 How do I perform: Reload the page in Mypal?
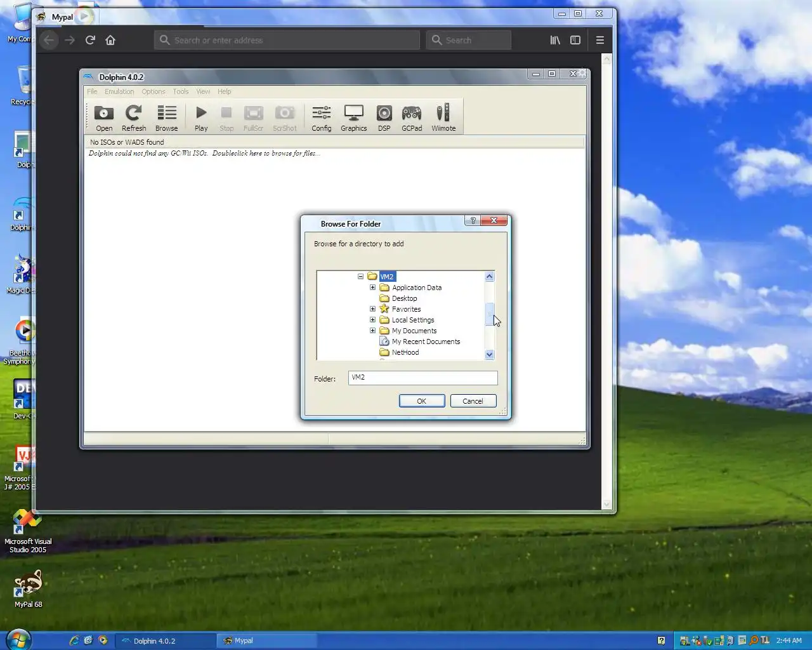pyautogui.click(x=90, y=40)
